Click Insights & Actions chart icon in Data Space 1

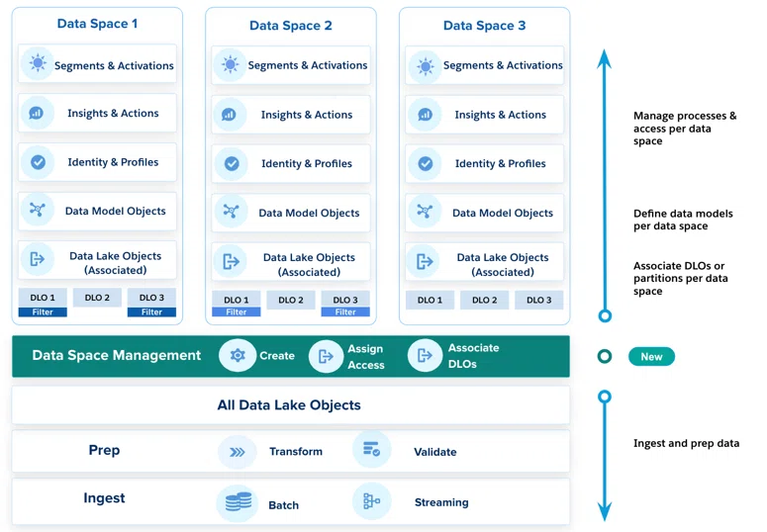coord(37,113)
